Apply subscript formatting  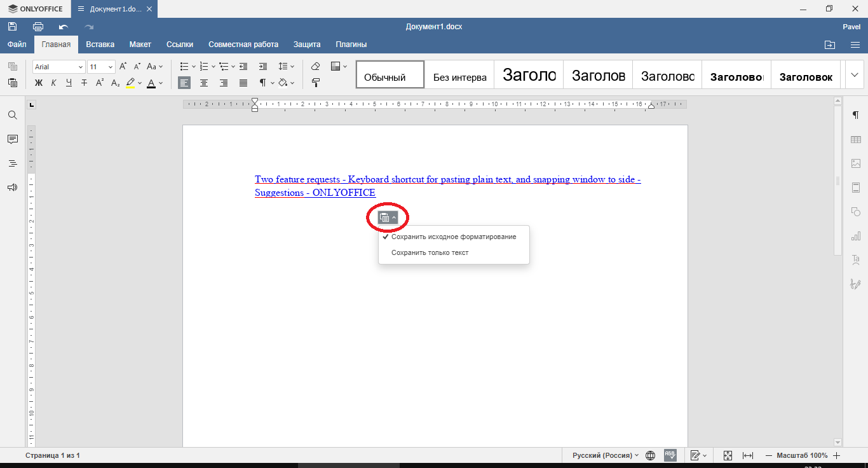[x=115, y=83]
